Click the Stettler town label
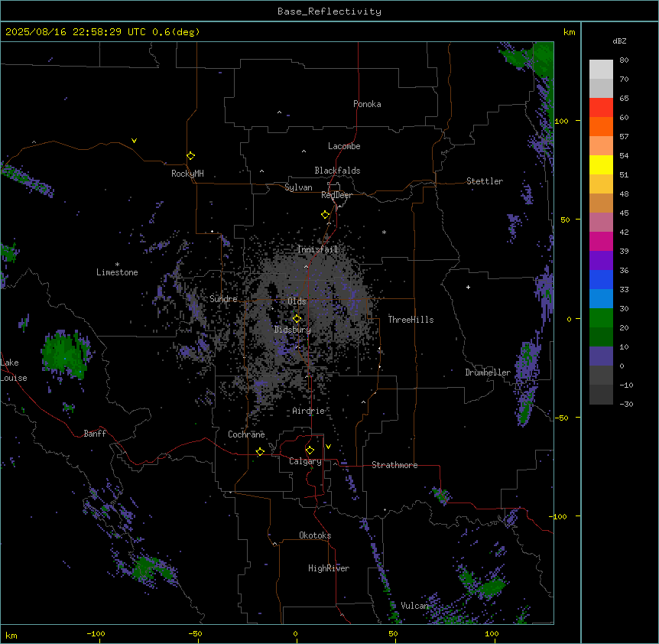The height and width of the screenshot is (644, 659). [484, 181]
